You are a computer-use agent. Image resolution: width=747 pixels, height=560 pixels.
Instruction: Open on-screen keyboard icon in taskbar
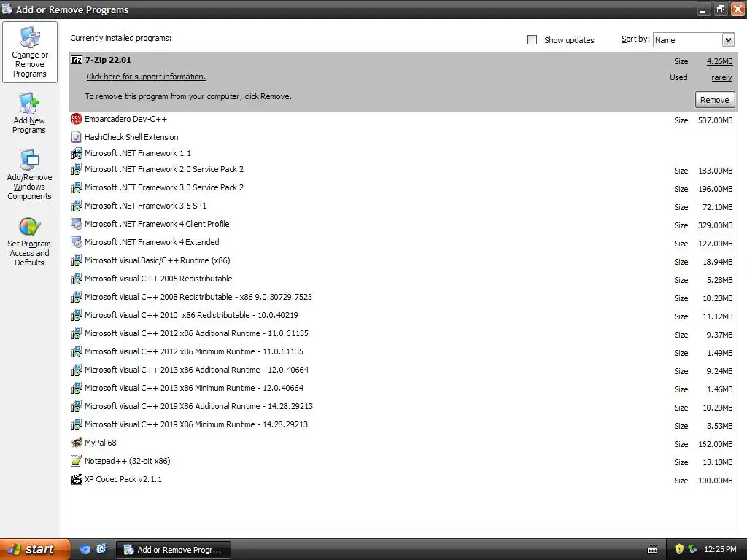coord(652,550)
